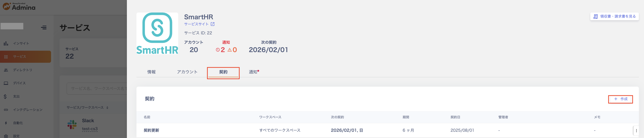Screen dimensions: 644x138
Task: Click the Admina logo in the header
Action: point(19,6)
